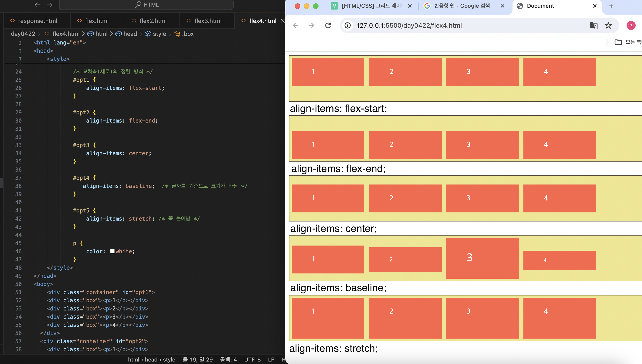Open the .box breadcrumb symbol dropdown
The image size is (642, 364).
(x=187, y=34)
